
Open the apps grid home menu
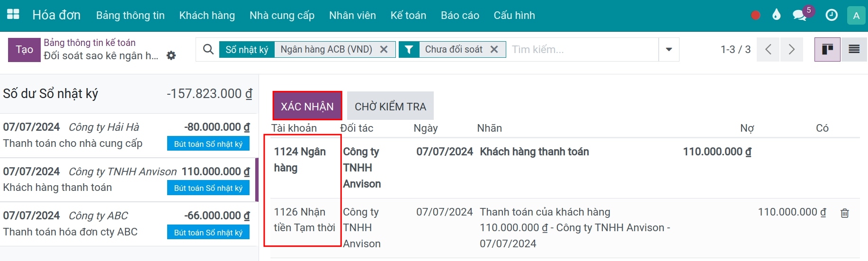pyautogui.click(x=13, y=15)
